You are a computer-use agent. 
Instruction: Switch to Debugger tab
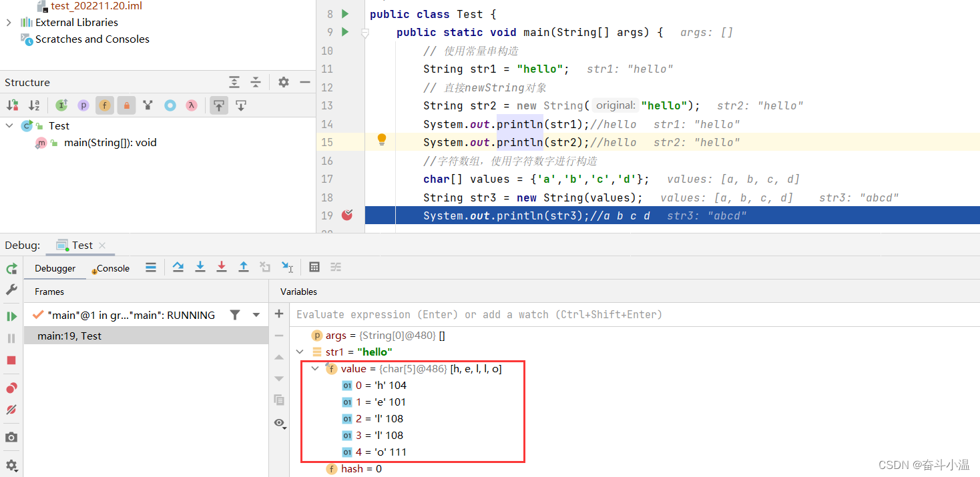click(x=55, y=268)
